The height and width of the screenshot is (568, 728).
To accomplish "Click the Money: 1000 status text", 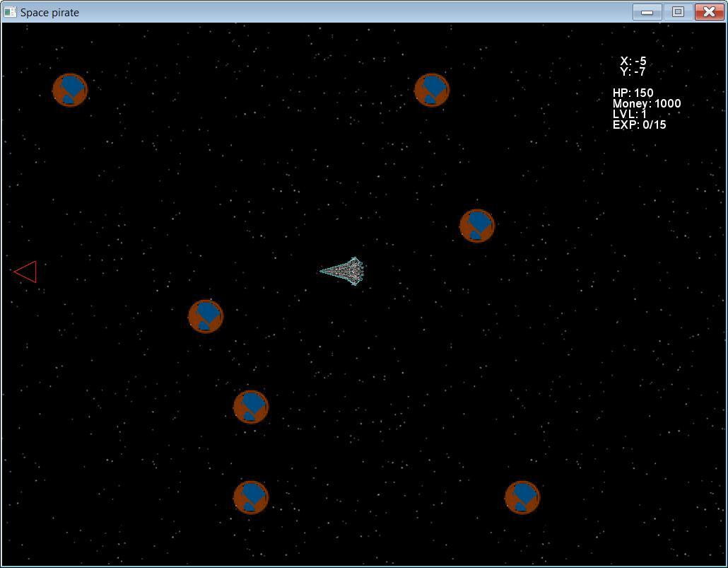I will 647,103.
